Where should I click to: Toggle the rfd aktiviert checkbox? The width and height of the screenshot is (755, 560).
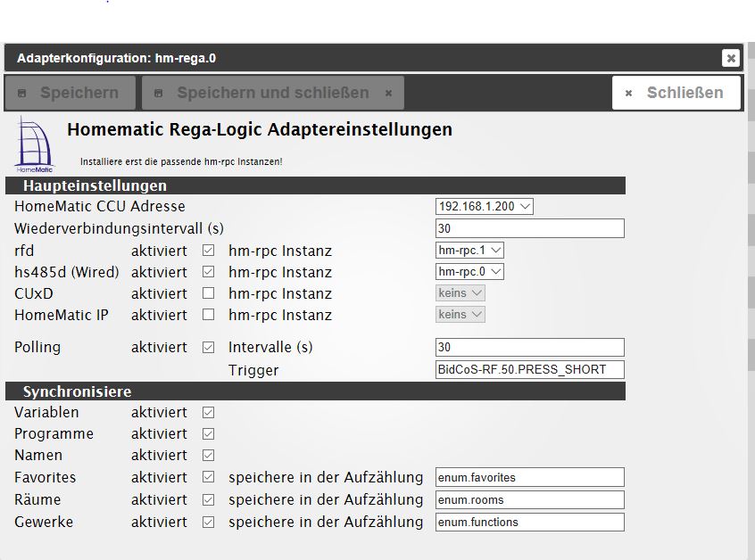tap(209, 251)
